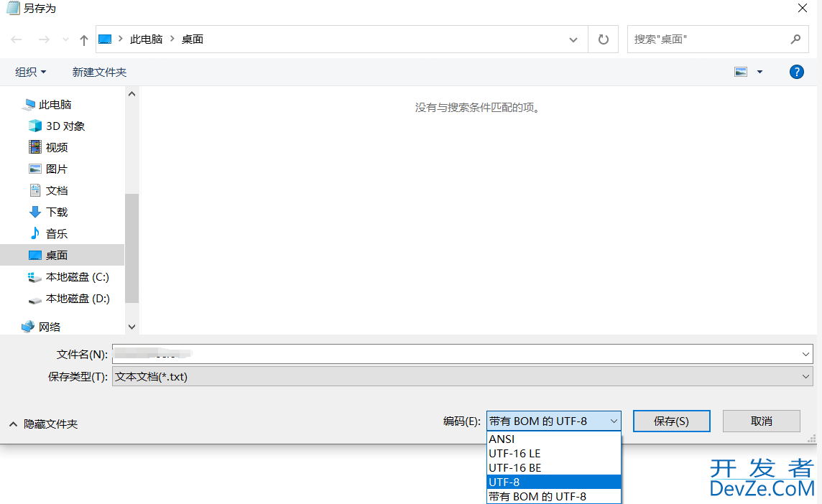Click the sidebar scrollbar thumb
The width and height of the screenshot is (822, 504).
(x=132, y=248)
